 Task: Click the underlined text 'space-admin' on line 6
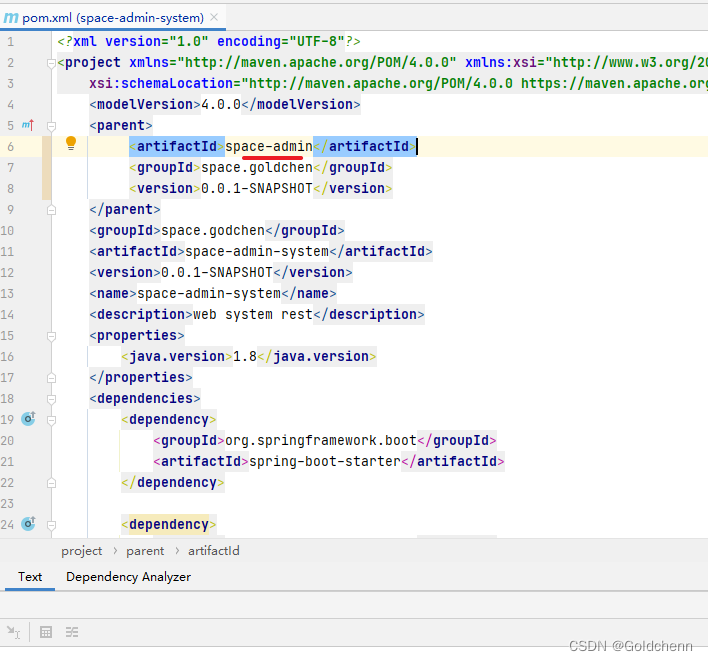pos(269,146)
